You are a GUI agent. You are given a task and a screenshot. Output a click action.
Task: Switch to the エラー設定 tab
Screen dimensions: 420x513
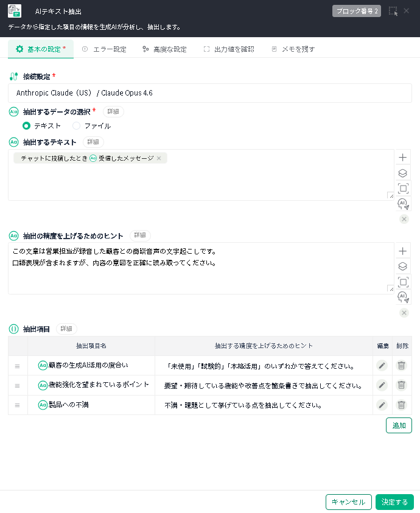point(104,49)
